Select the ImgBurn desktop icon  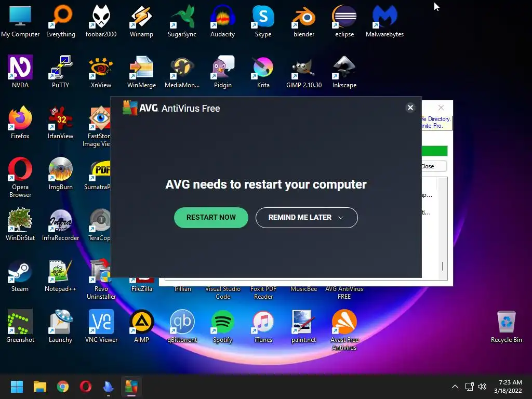pos(61,174)
